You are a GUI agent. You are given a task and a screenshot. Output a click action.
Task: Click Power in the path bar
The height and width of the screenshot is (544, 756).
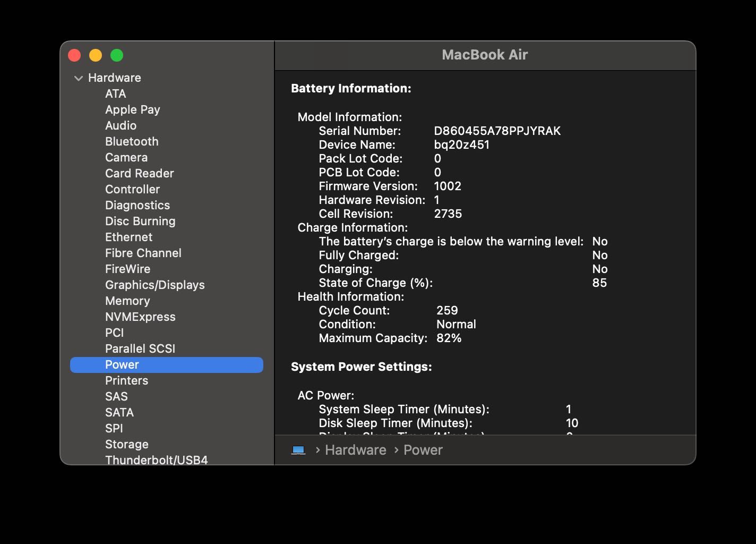pyautogui.click(x=423, y=450)
